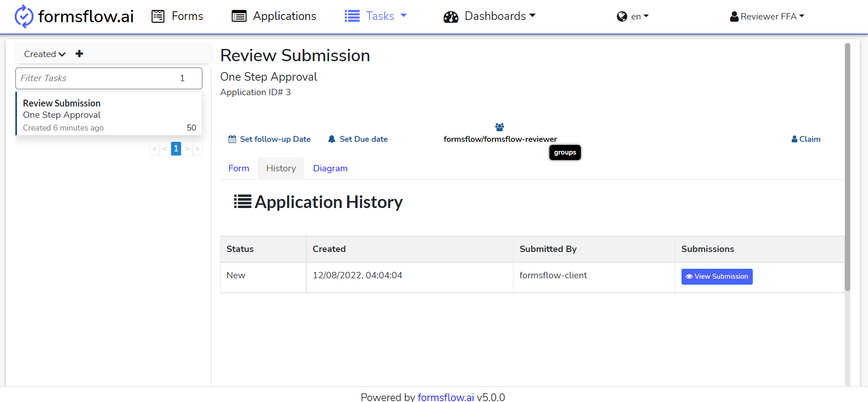Click the vertical scrollbar of task details
This screenshot has height=402, width=868.
click(847, 167)
